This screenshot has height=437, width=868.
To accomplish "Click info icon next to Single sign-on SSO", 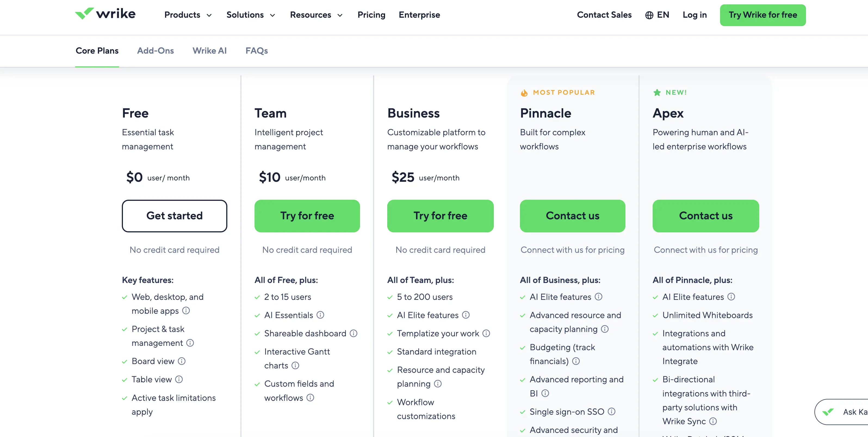I will (x=612, y=411).
